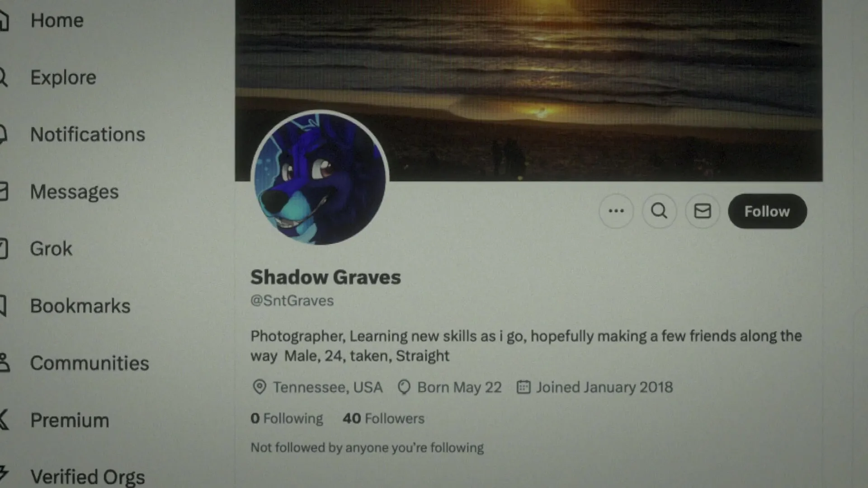Open Explore from the navigation
This screenshot has height=488, width=868.
63,77
